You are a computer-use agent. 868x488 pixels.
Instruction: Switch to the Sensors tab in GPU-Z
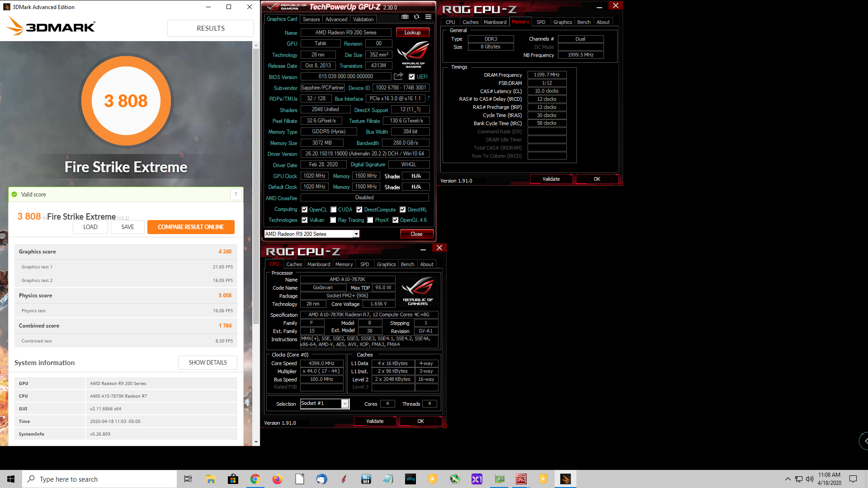point(311,19)
